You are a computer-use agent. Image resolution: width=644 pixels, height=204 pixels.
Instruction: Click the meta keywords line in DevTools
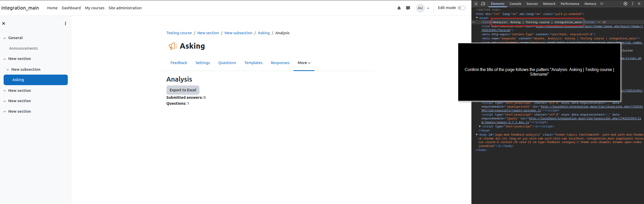560,38
